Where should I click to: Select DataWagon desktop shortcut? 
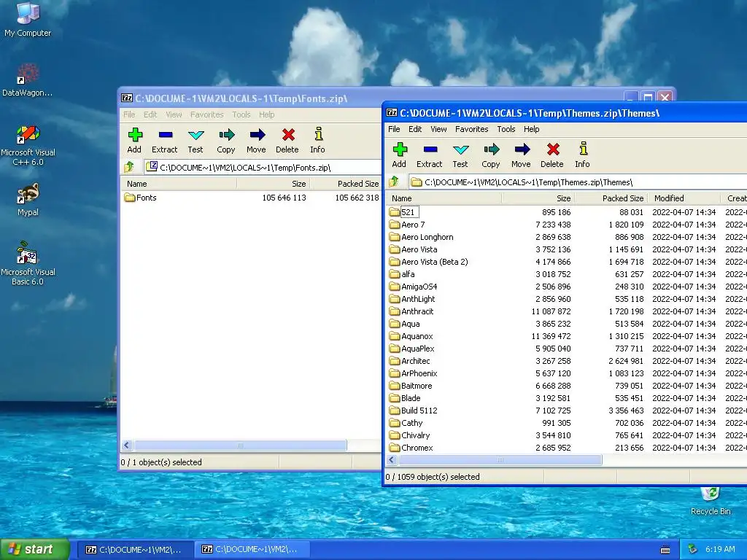click(27, 80)
